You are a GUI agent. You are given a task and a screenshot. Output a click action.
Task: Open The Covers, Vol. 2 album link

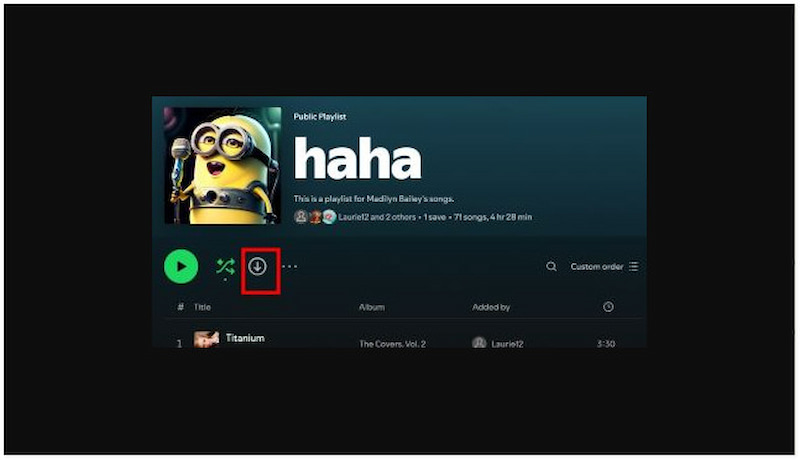pos(392,344)
